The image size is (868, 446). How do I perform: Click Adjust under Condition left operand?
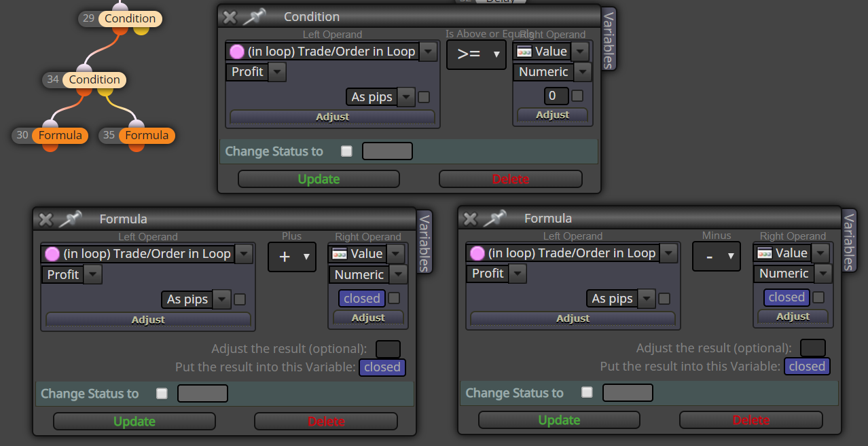(333, 117)
